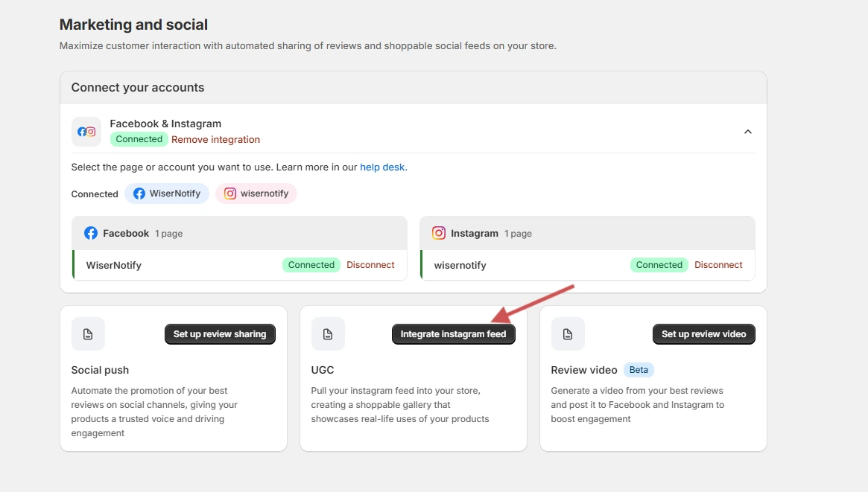Screen dimensions: 868x492
Task: Click the wisernotify account name in Instagram row
Action: pos(460,265)
